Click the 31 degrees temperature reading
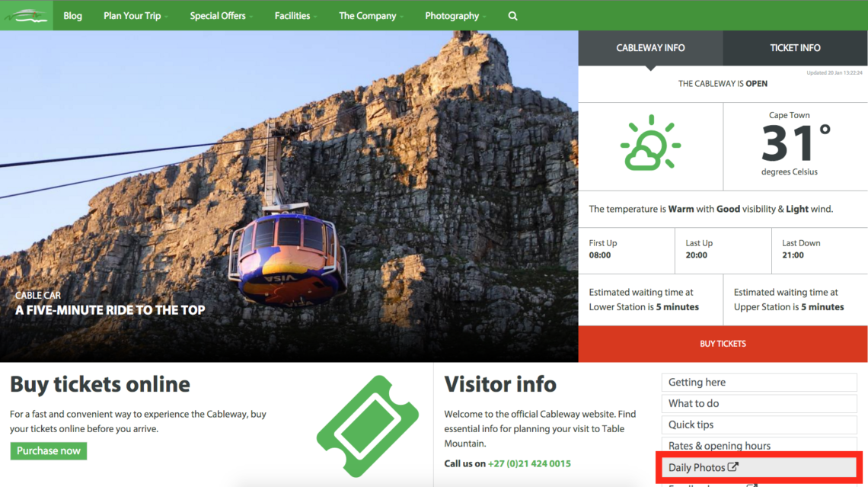The width and height of the screenshot is (868, 487). click(796, 143)
